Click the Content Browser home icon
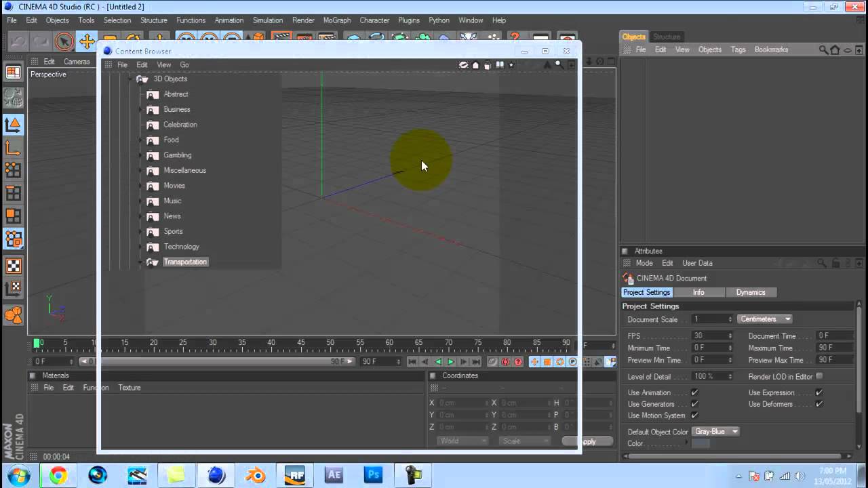Screen dimensions: 868x488 475,65
